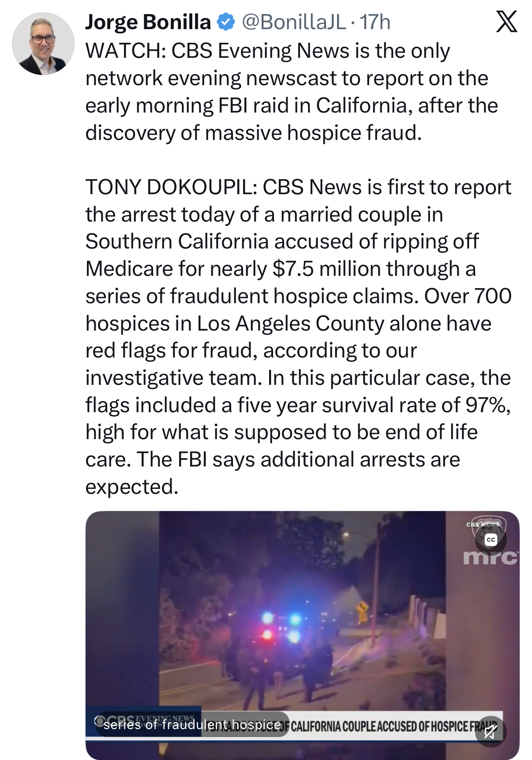Click the X logo
532x760 pixels.
point(506,22)
